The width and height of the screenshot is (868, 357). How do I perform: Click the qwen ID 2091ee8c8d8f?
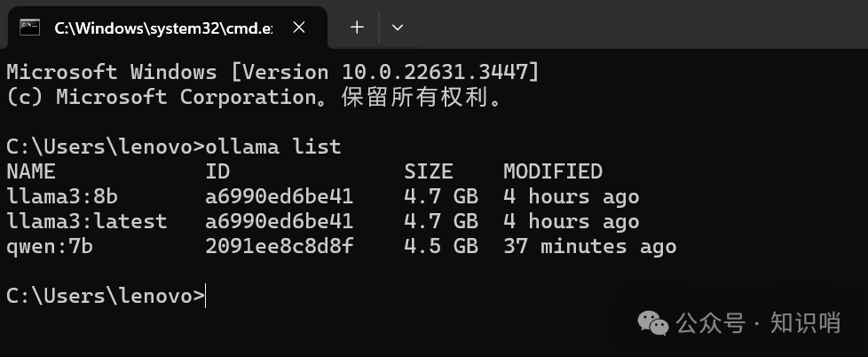[x=279, y=246]
